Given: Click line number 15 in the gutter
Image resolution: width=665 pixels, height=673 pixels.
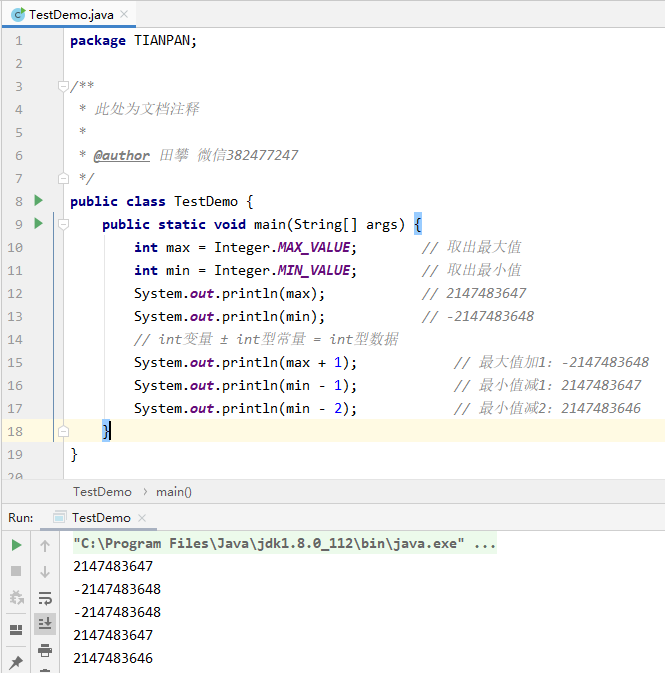Looking at the screenshot, I should pos(15,363).
